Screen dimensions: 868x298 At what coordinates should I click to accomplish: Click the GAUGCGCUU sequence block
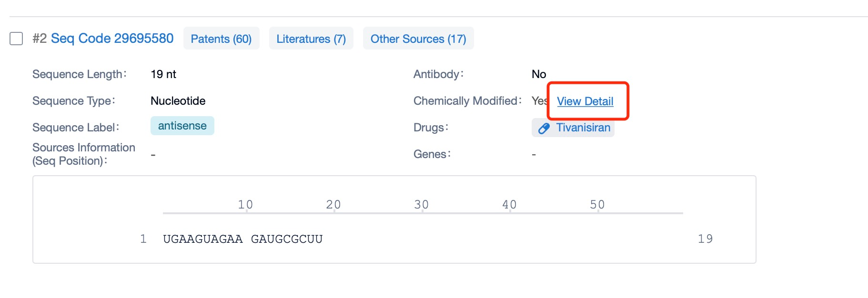tap(287, 239)
